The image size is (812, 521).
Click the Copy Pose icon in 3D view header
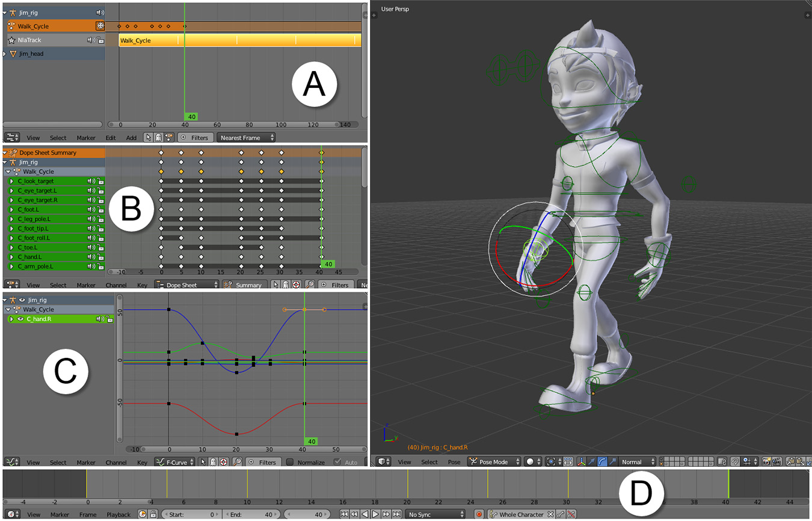[790, 461]
